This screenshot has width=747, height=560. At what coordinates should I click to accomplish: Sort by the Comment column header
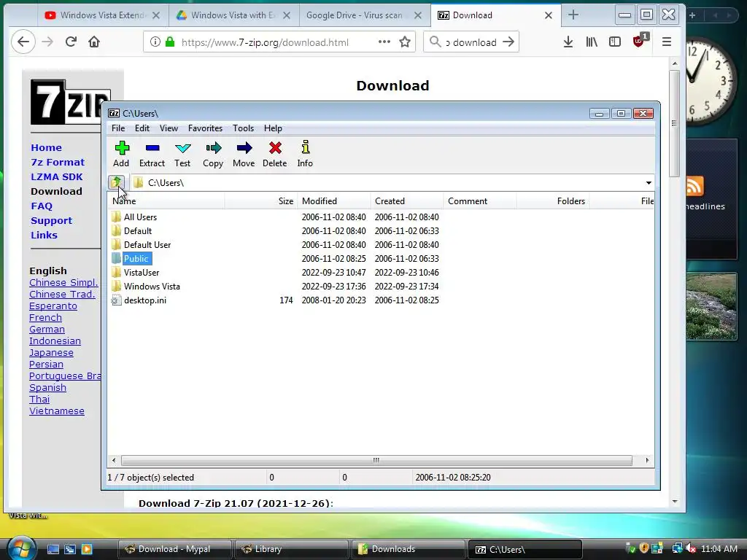point(480,201)
